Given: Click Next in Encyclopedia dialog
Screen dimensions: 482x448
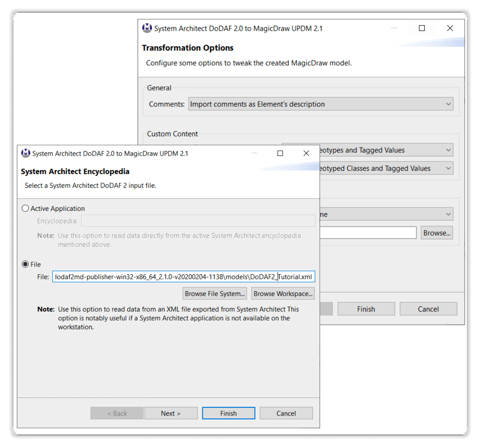Looking at the screenshot, I should click(171, 413).
